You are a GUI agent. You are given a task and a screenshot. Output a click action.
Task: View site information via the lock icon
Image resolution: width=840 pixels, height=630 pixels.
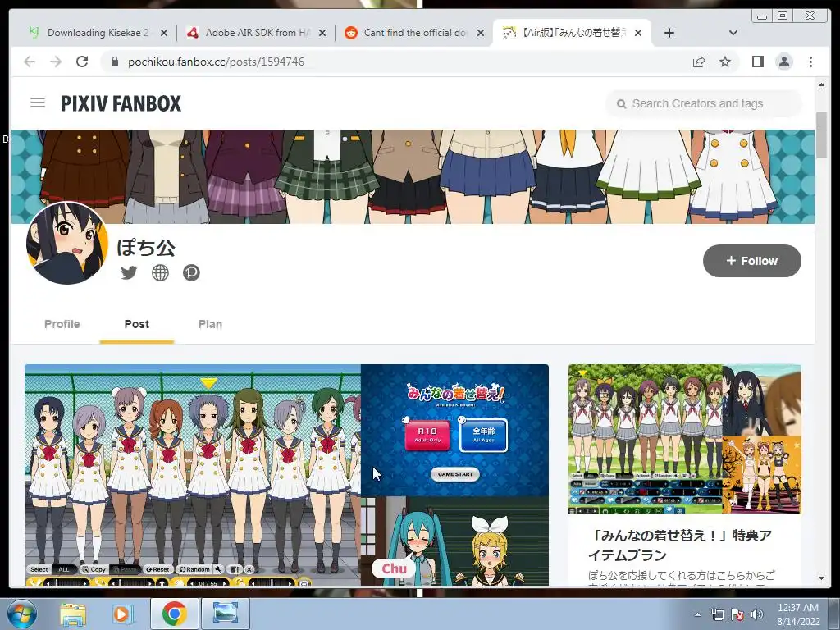point(114,62)
